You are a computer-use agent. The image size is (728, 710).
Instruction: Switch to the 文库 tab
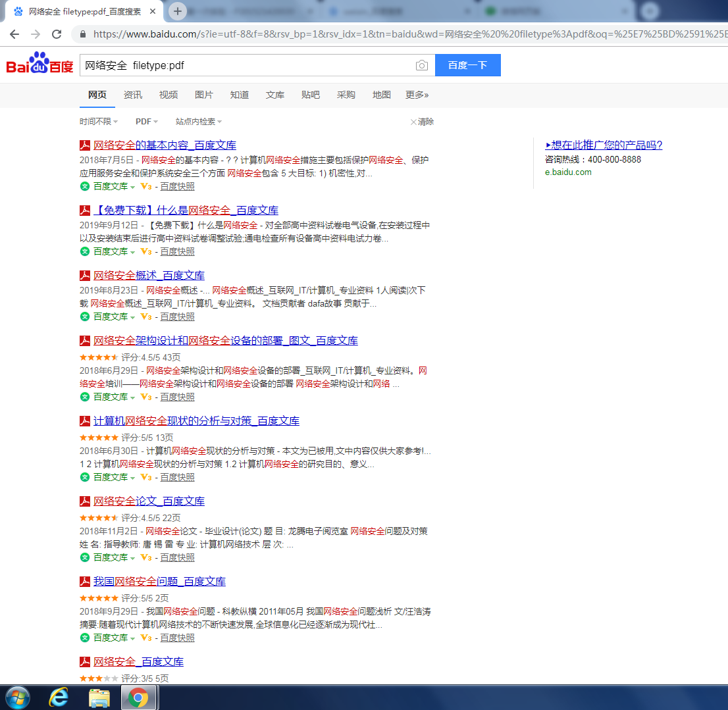275,95
